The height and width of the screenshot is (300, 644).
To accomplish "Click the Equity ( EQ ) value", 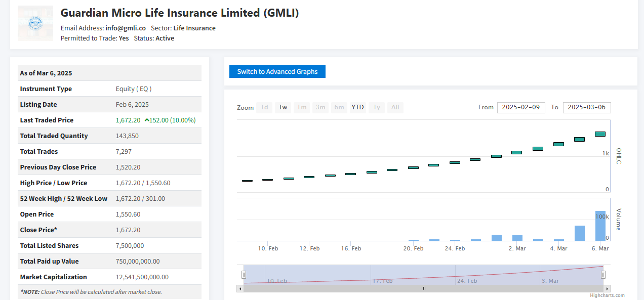I will click(134, 89).
